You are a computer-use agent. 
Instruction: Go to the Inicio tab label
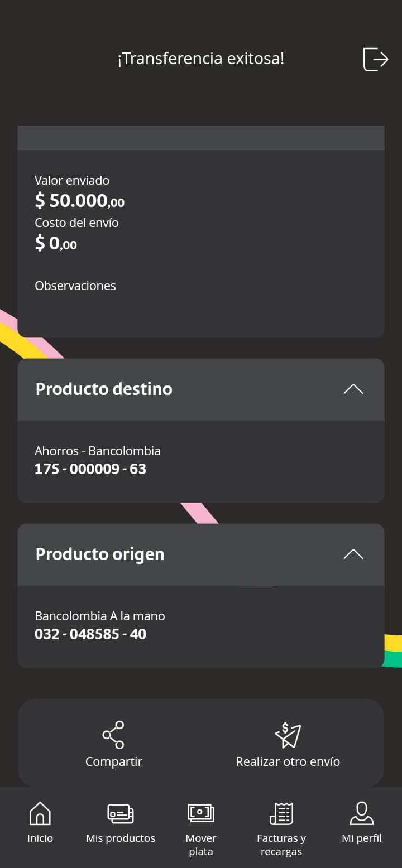(x=40, y=838)
